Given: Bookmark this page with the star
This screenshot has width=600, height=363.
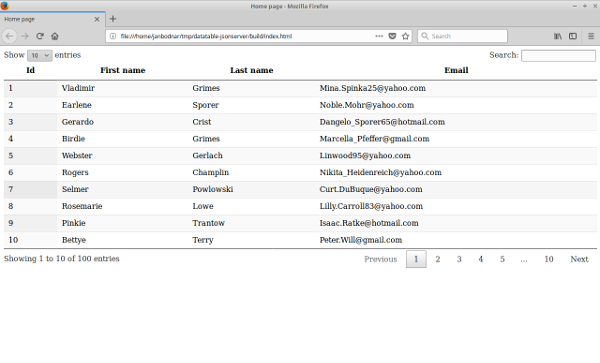Looking at the screenshot, I should tap(406, 36).
